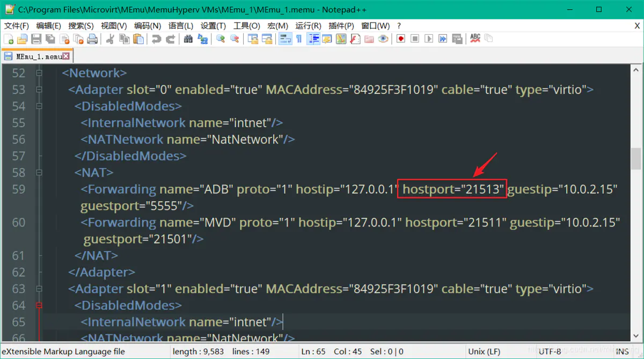Stop macro recording button
Screen dimensions: 644x359
click(x=414, y=39)
